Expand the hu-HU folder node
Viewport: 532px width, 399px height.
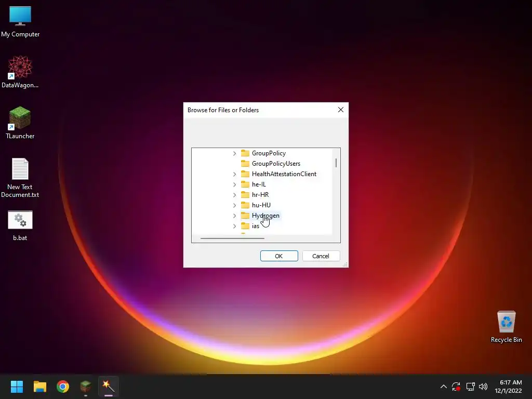tap(234, 205)
